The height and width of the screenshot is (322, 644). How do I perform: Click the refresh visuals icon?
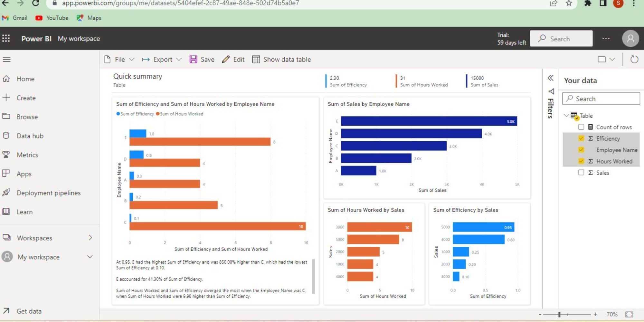tap(634, 59)
